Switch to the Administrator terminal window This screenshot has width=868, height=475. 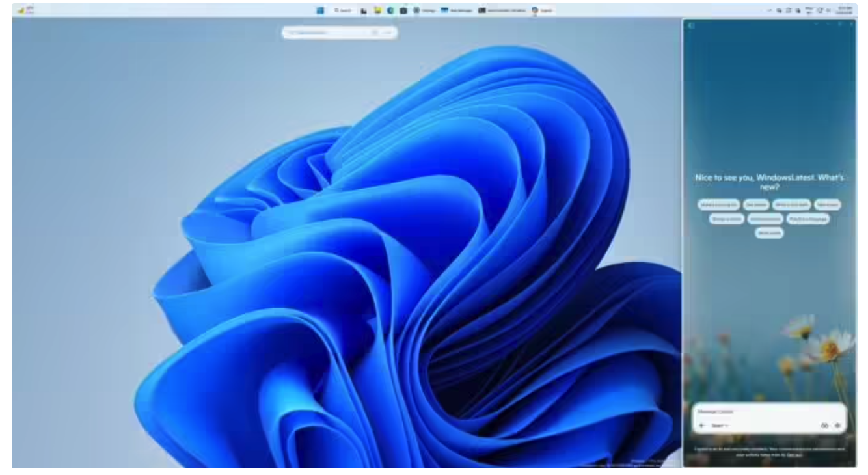pyautogui.click(x=502, y=10)
